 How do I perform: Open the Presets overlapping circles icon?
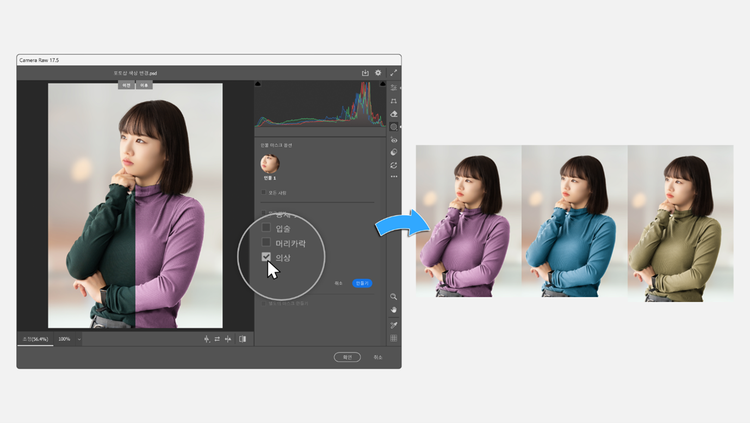tap(394, 152)
